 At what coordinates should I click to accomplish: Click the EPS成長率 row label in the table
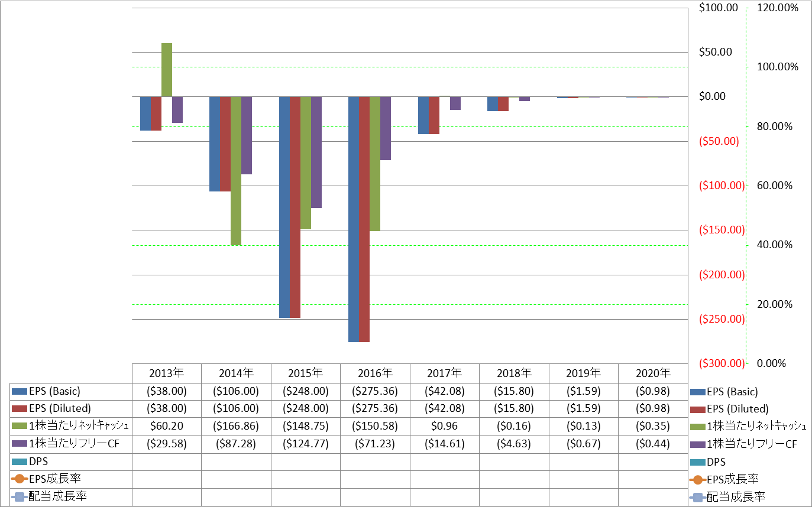[54, 479]
